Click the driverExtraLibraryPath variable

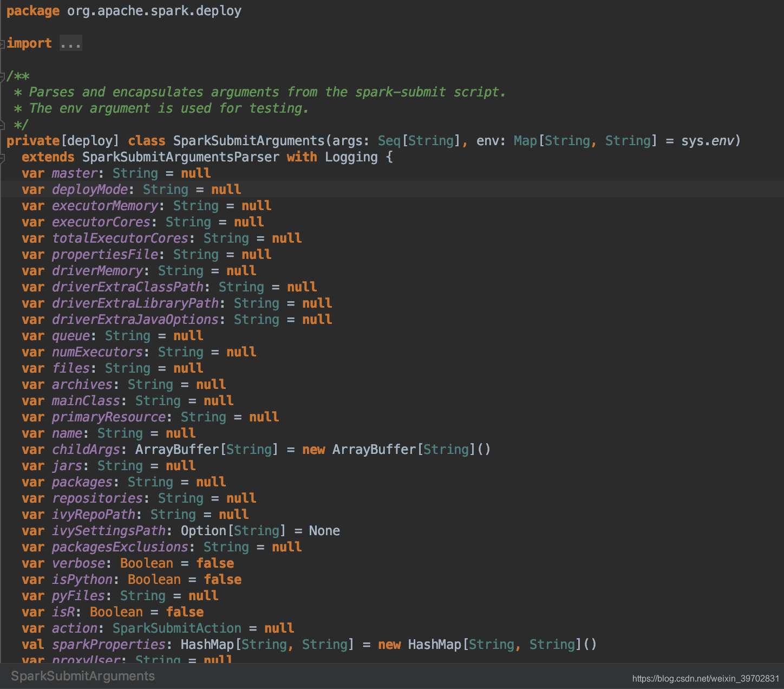pos(135,303)
